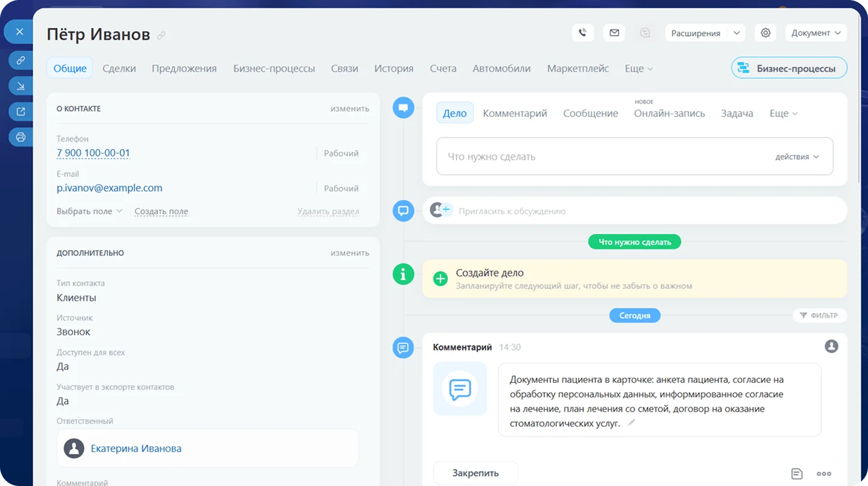Click the ФИЛЬТР button in timeline
Screen dimensions: 868x486
point(819,315)
